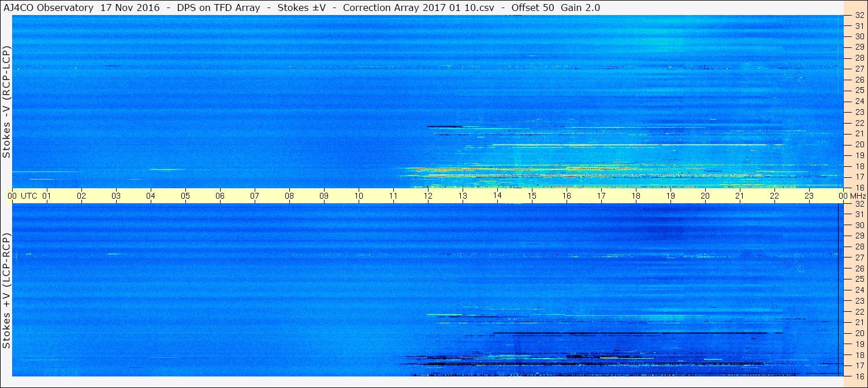The height and width of the screenshot is (388, 868).
Task: Click the 29 MHz label of the Stokes +V panel
Action: (x=859, y=236)
